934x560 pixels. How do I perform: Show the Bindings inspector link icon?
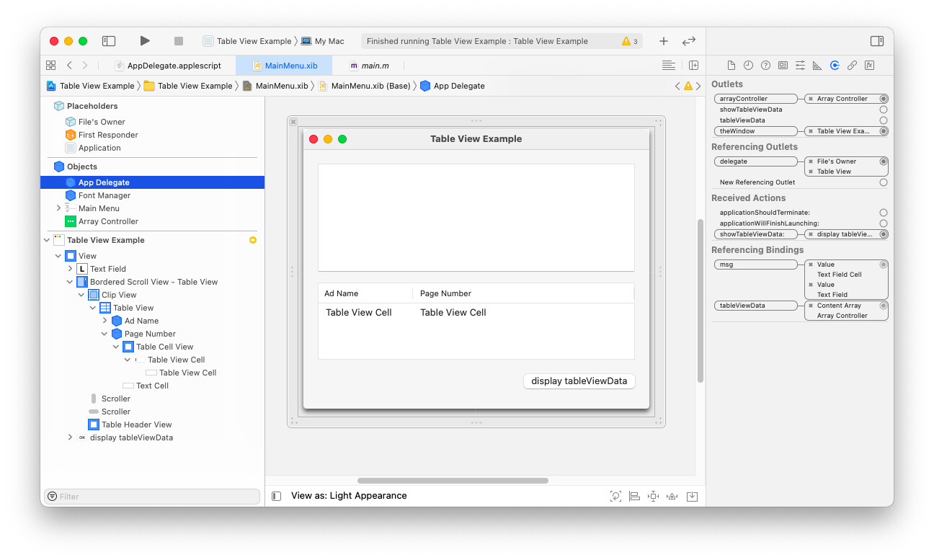(852, 65)
